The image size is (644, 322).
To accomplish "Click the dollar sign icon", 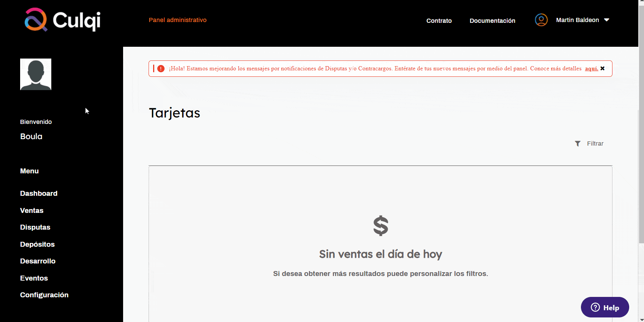I will (x=380, y=226).
